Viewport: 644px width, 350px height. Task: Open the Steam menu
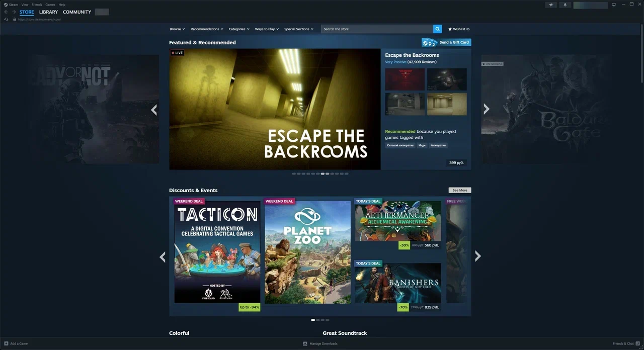tap(14, 5)
